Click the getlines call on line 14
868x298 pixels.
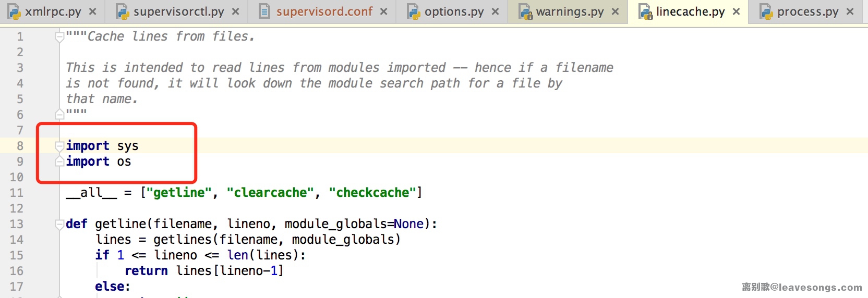[183, 240]
